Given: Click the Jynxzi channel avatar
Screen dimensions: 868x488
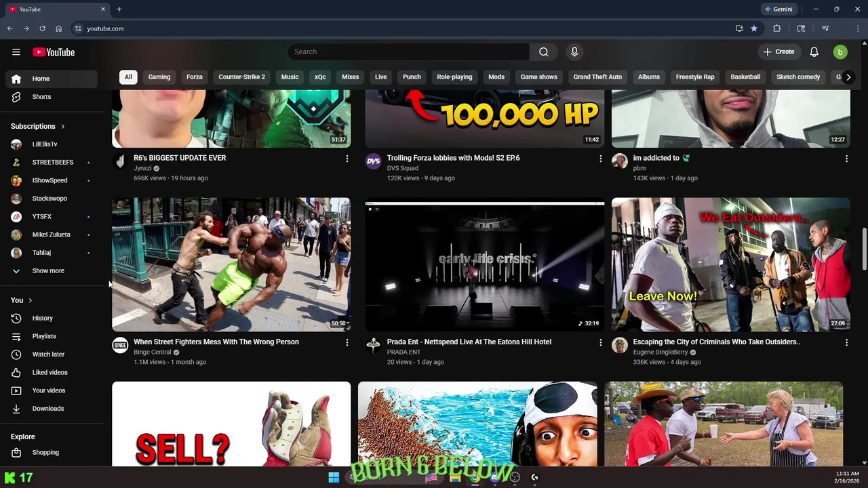Looking at the screenshot, I should (x=120, y=161).
